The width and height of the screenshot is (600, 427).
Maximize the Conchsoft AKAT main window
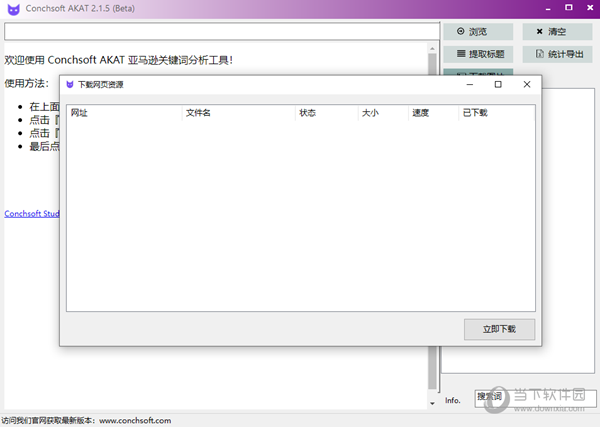(569, 8)
